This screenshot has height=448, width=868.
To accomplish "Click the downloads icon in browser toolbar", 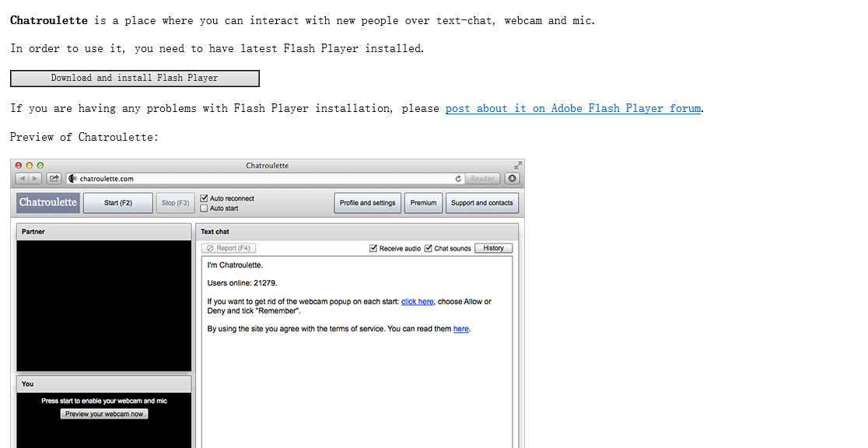I will point(512,178).
